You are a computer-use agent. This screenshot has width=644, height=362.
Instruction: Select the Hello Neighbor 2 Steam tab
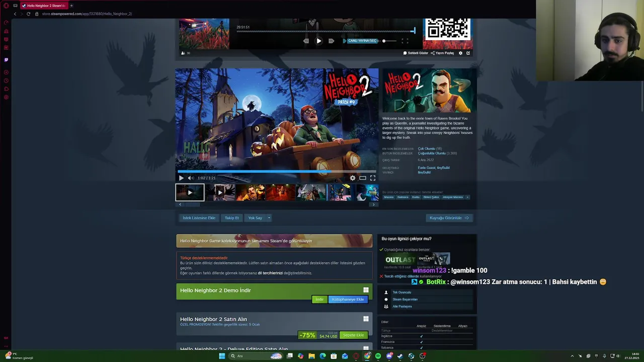point(43,6)
